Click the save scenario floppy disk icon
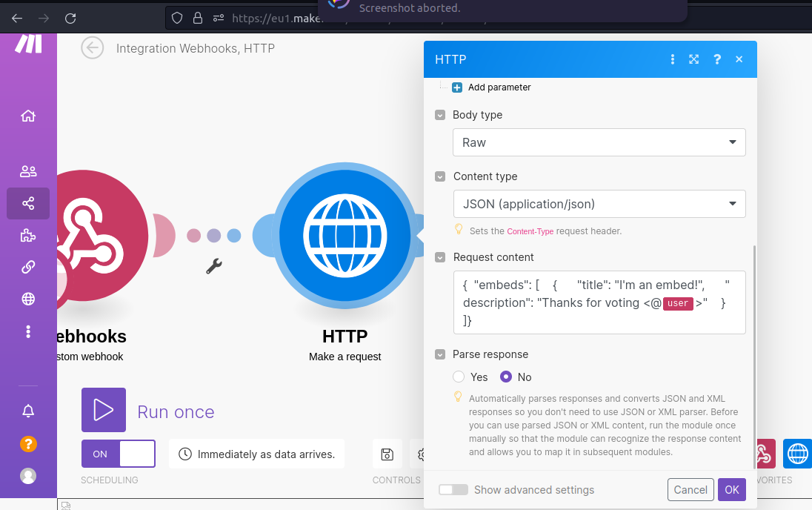The height and width of the screenshot is (510, 812). tap(387, 454)
